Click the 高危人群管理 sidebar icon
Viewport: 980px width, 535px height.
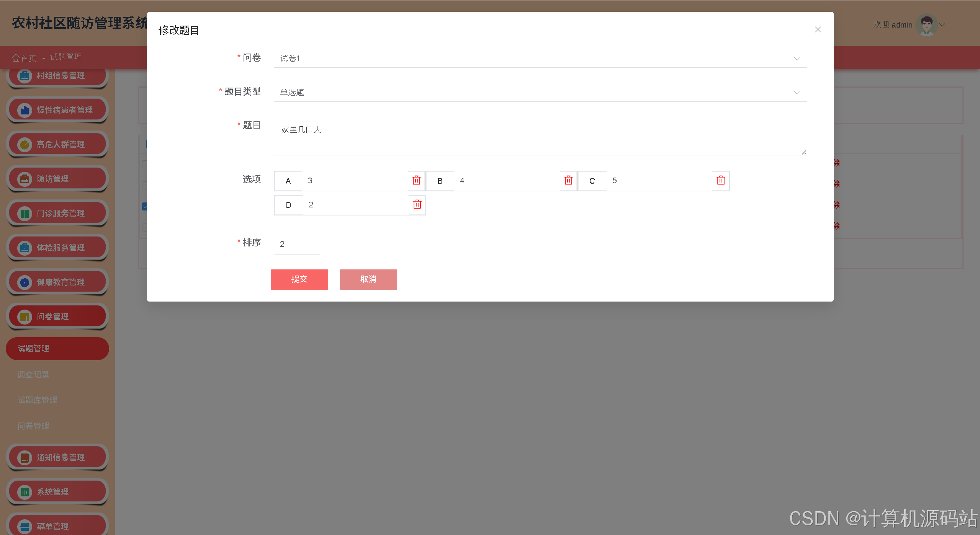(x=25, y=145)
